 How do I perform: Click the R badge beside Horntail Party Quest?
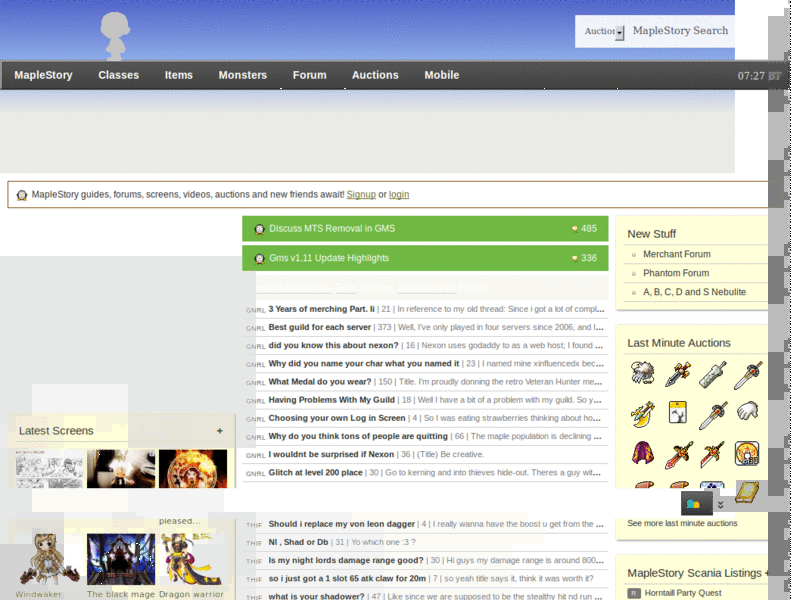(x=634, y=593)
